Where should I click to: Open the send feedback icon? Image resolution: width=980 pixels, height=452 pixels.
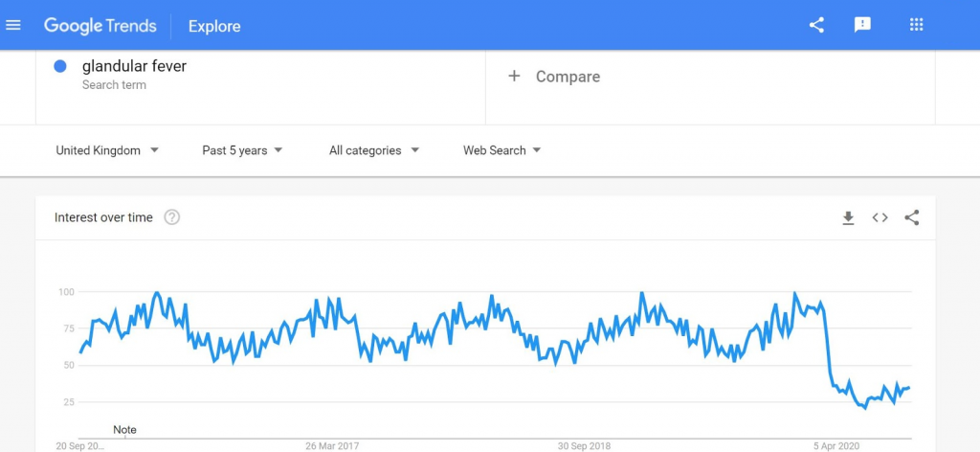coord(862,25)
